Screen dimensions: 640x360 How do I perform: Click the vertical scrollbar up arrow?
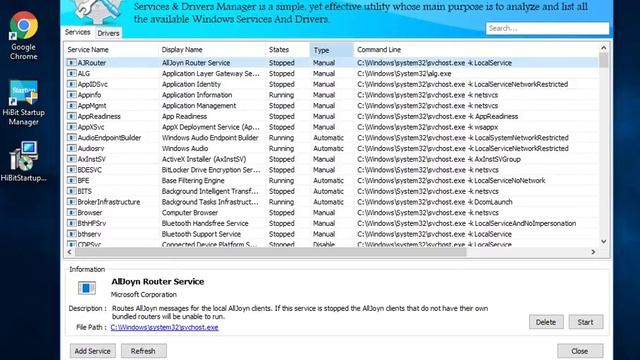(604, 48)
